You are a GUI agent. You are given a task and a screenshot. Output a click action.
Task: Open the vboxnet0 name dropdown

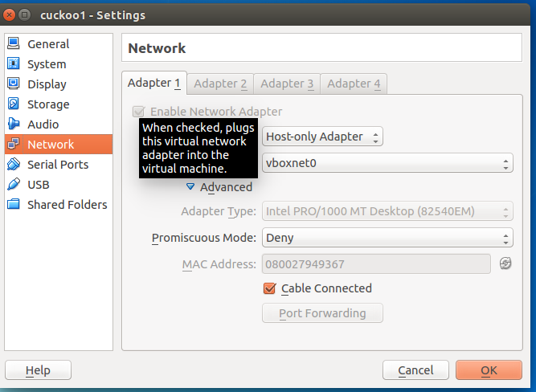point(387,163)
